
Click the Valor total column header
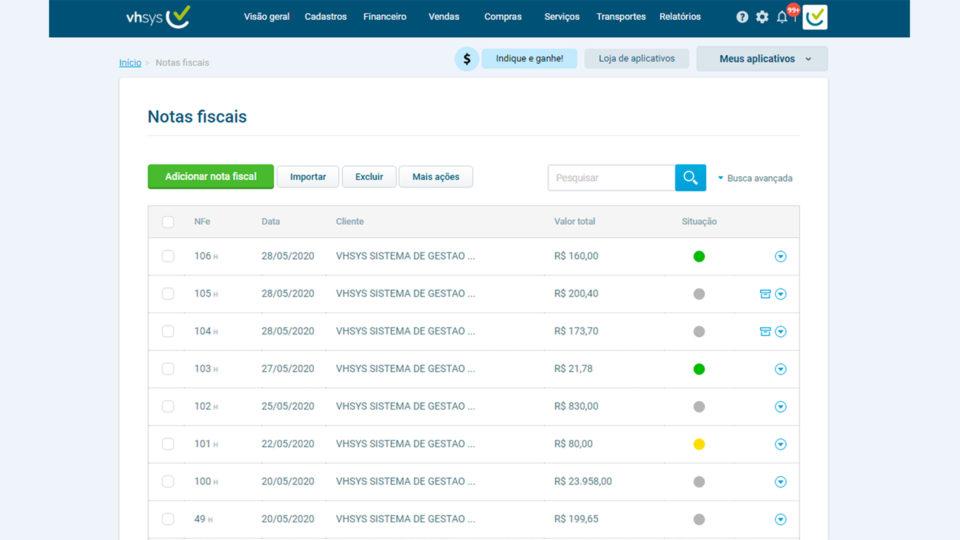(574, 222)
